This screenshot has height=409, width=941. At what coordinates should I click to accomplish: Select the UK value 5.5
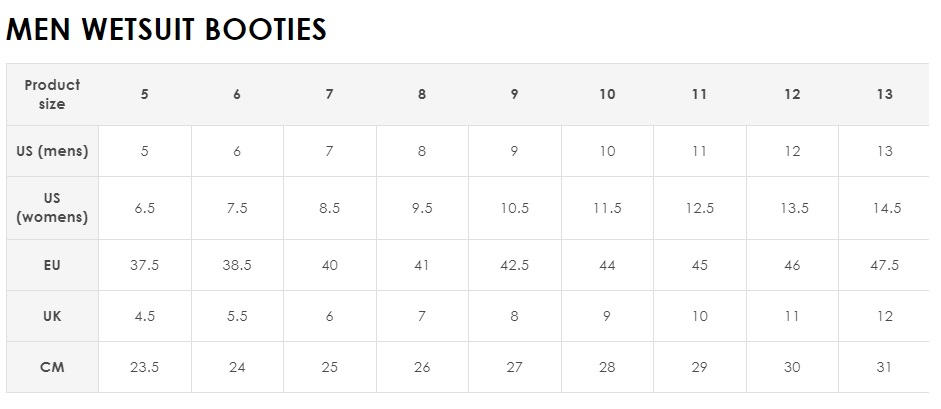(237, 316)
